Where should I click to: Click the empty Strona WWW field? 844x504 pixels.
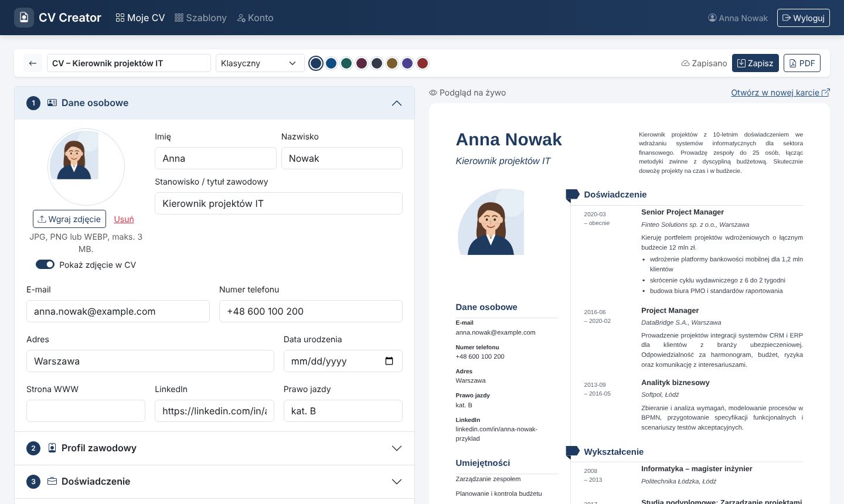point(86,411)
